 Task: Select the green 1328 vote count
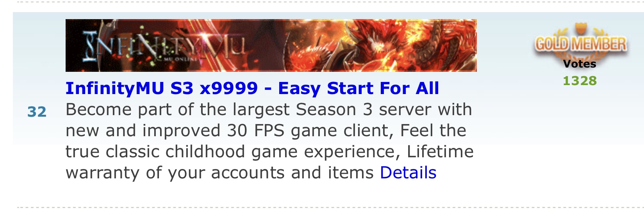[580, 81]
